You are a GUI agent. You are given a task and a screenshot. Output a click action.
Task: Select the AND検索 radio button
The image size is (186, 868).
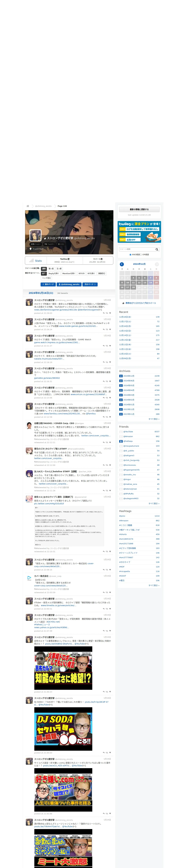click(131, 255)
